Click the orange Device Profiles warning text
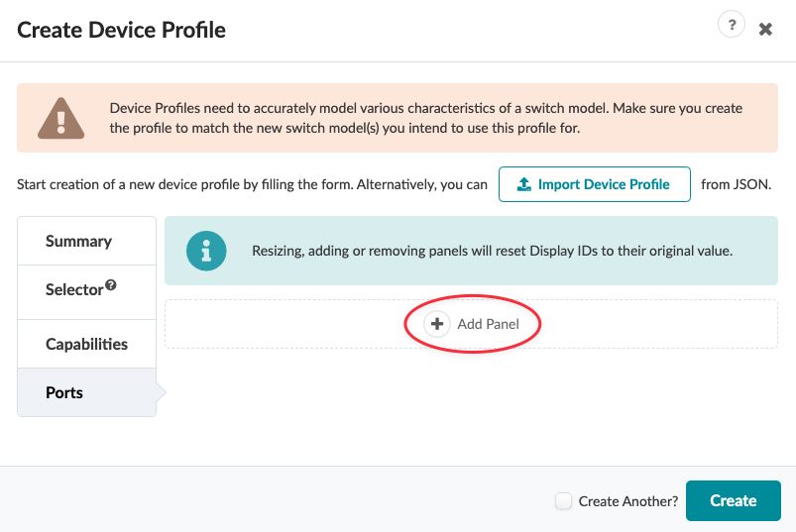Image resolution: width=796 pixels, height=532 pixels. (425, 118)
